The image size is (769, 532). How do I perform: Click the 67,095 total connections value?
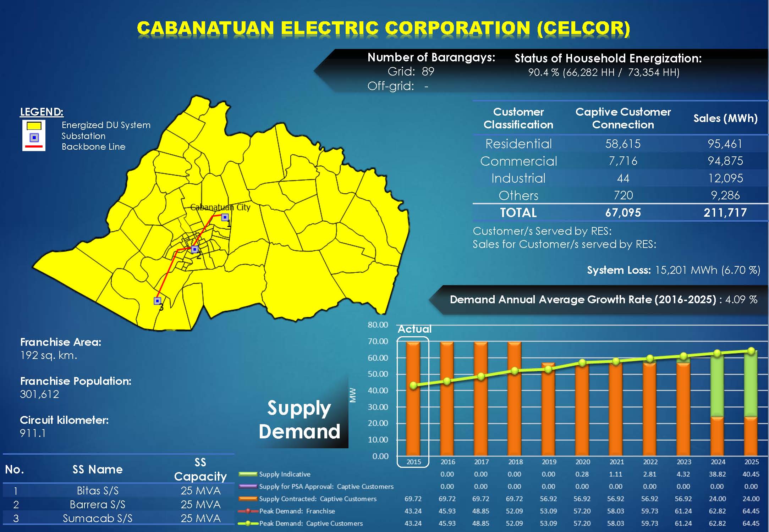click(x=623, y=212)
